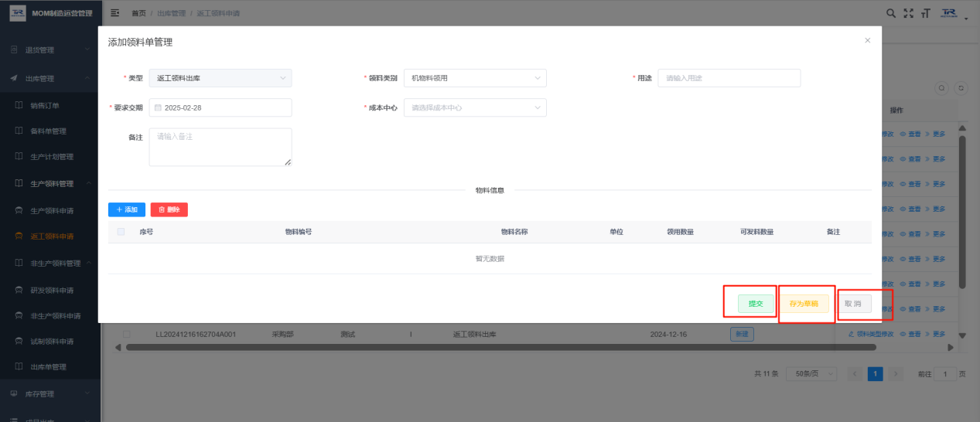Open 销售订单 in the sidebar
The height and width of the screenshot is (422, 980).
tap(44, 105)
